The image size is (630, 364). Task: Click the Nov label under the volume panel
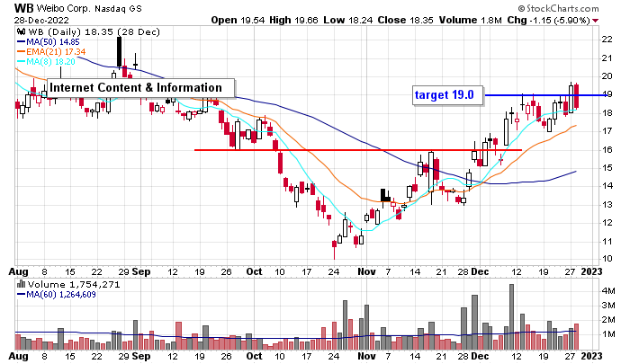(366, 356)
